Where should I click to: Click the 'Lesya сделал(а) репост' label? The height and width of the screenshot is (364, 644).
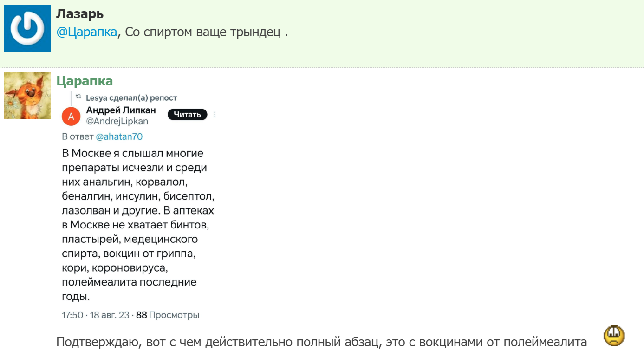[131, 98]
